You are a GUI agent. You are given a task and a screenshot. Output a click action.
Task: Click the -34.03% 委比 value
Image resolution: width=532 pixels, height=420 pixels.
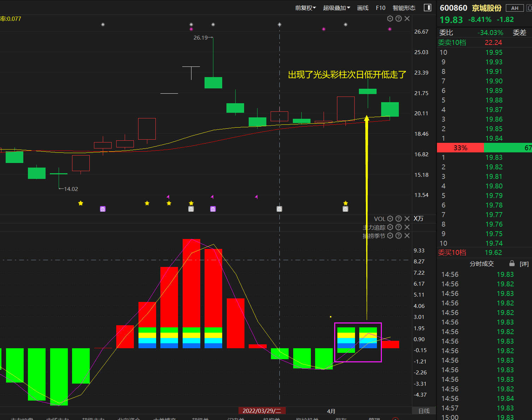pyautogui.click(x=490, y=33)
